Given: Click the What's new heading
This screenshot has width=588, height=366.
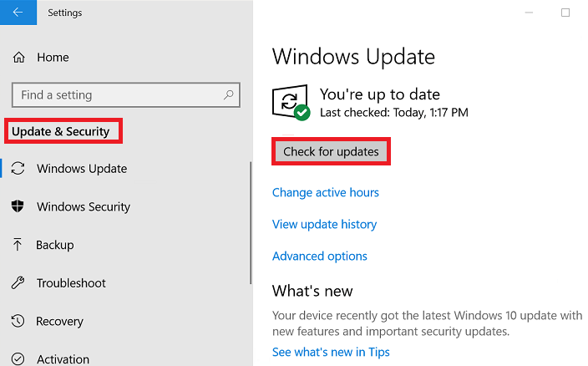Looking at the screenshot, I should [x=312, y=291].
